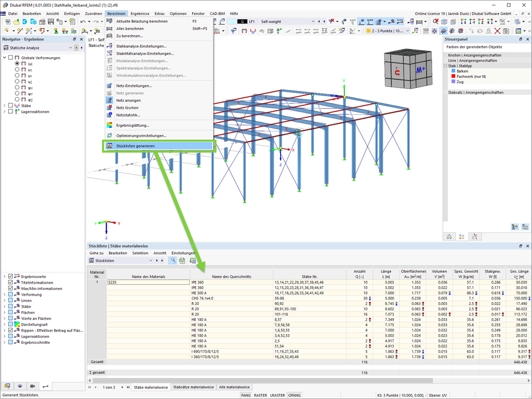Image resolution: width=532 pixels, height=399 pixels.
Task: Select the |u| deformation radio button
Action: coord(17,63)
